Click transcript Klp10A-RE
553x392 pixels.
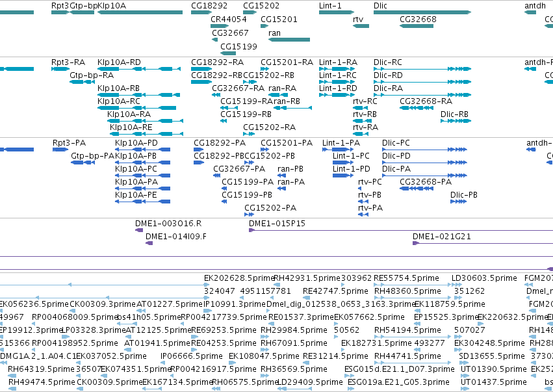click(x=146, y=134)
